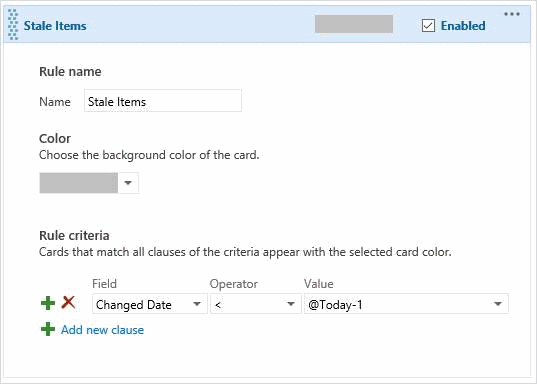The width and height of the screenshot is (537, 384).
Task: Click the gray card color swatch
Action: tap(79, 183)
